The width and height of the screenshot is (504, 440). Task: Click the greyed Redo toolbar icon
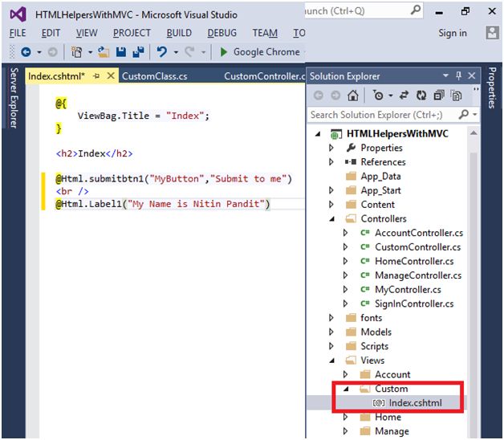pyautogui.click(x=189, y=51)
